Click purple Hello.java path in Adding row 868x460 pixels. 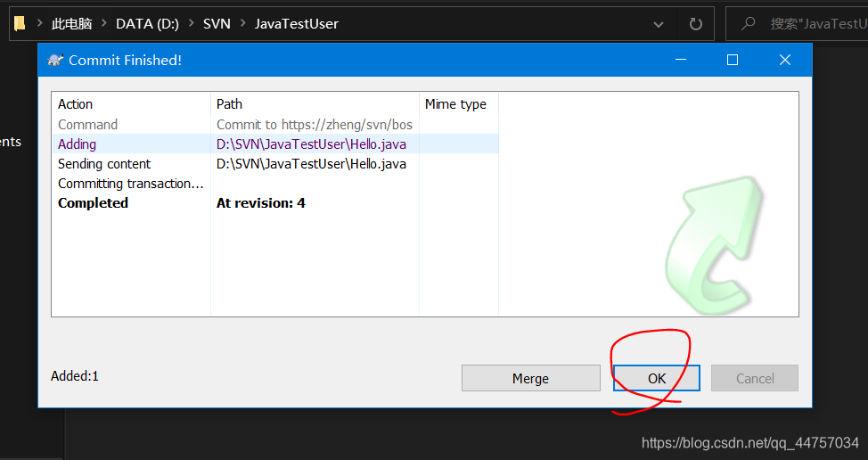pyautogui.click(x=311, y=144)
